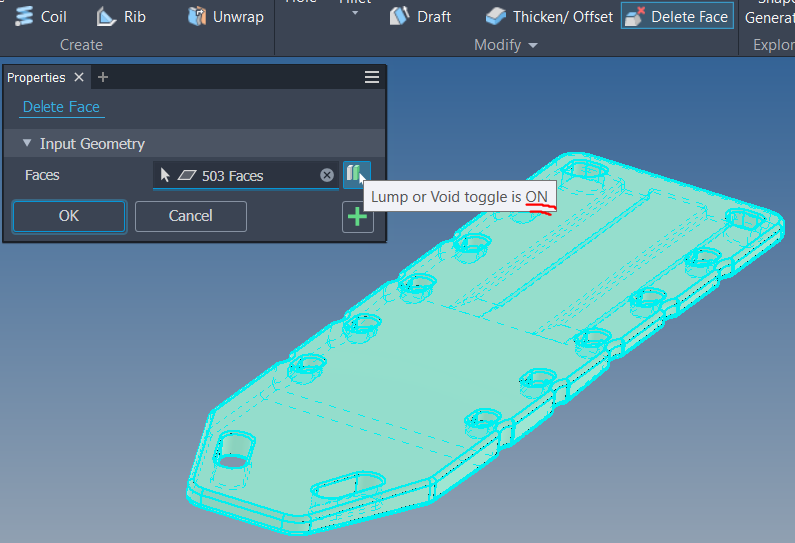Close the Properties tab

coord(79,77)
